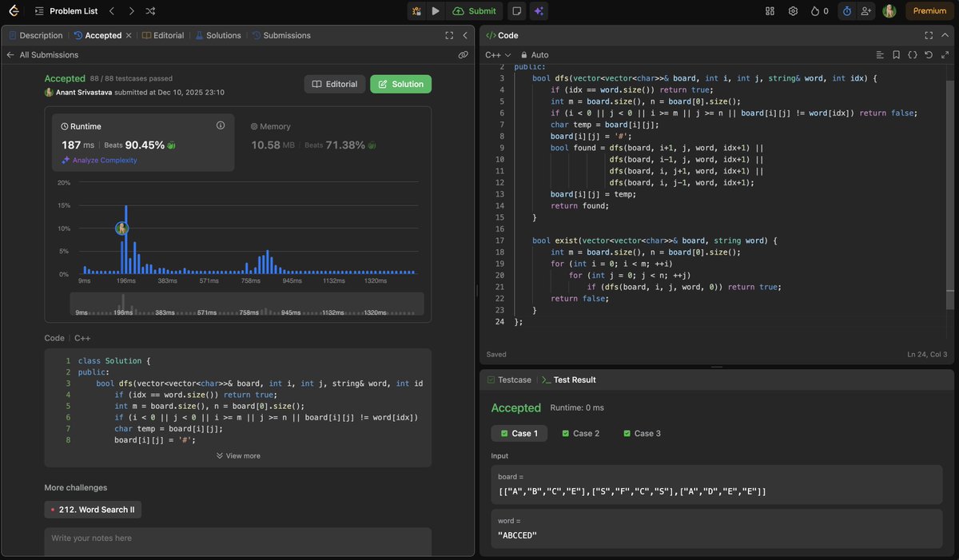
Task: Expand code with View more
Action: coord(238,455)
